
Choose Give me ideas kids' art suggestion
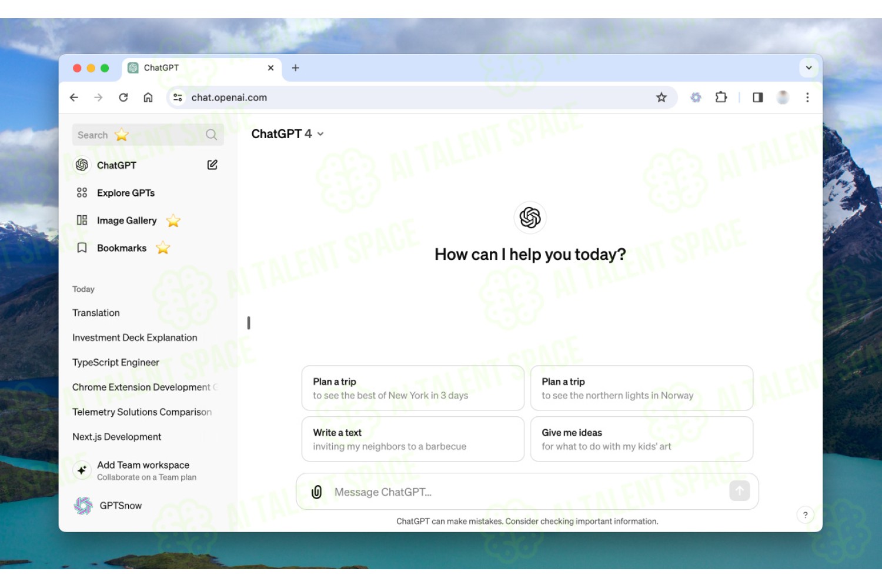point(642,439)
